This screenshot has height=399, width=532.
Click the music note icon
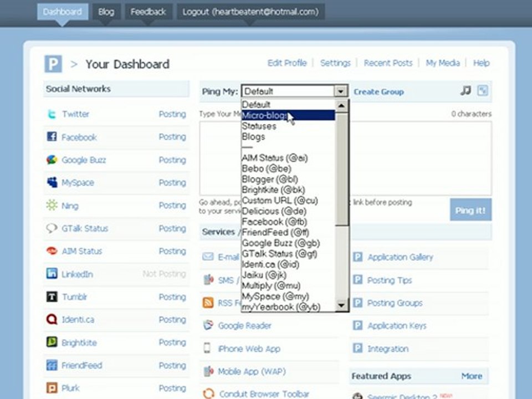(466, 90)
